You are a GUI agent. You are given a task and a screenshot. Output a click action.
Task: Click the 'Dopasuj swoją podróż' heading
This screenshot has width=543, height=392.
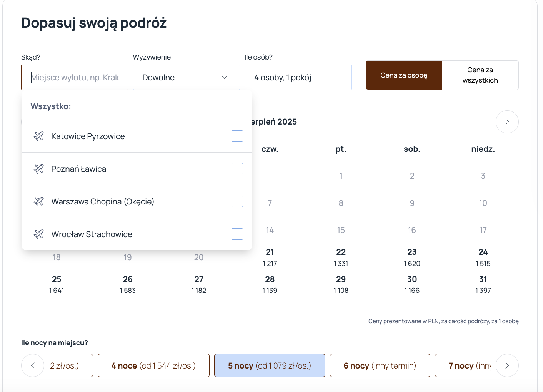(94, 23)
